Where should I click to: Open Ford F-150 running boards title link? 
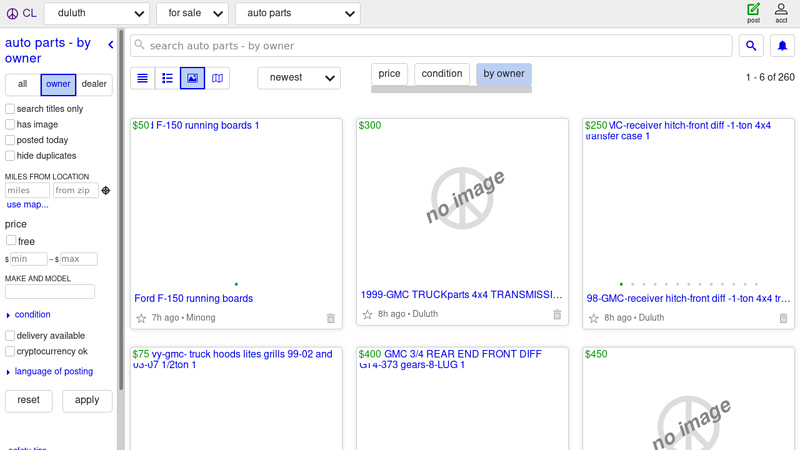(x=193, y=298)
